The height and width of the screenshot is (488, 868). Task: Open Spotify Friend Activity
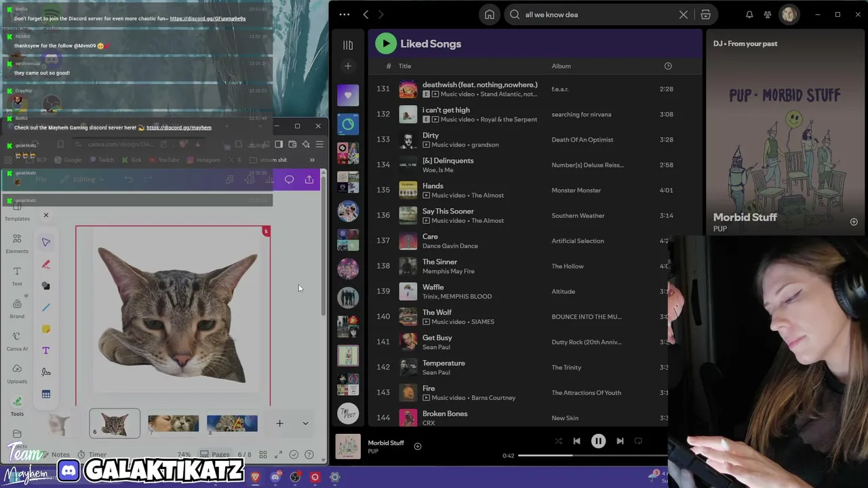(768, 14)
